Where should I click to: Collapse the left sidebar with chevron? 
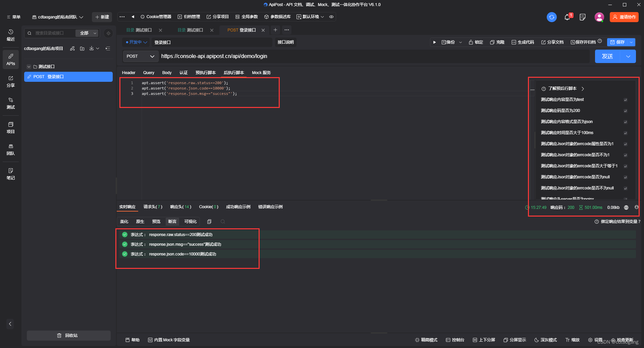click(x=10, y=324)
